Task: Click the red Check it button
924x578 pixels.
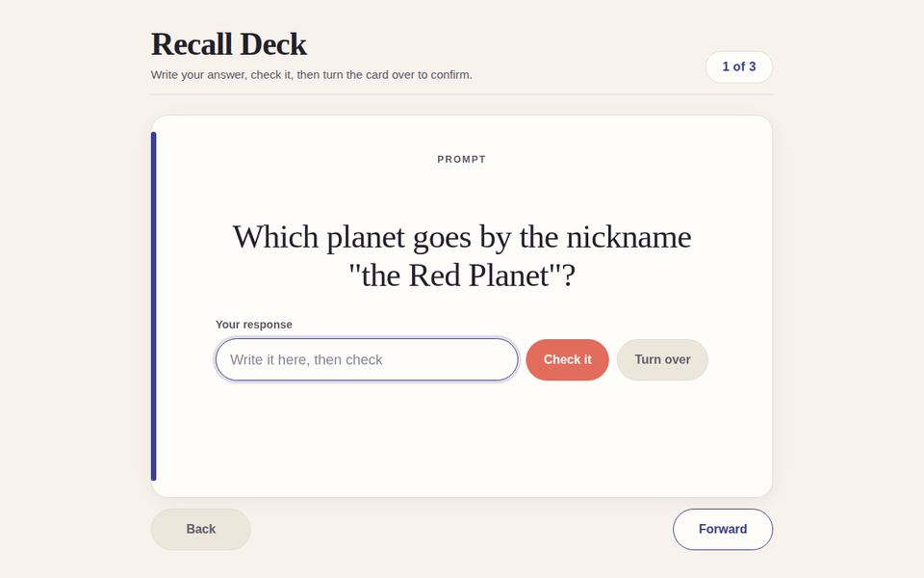Action: (567, 359)
